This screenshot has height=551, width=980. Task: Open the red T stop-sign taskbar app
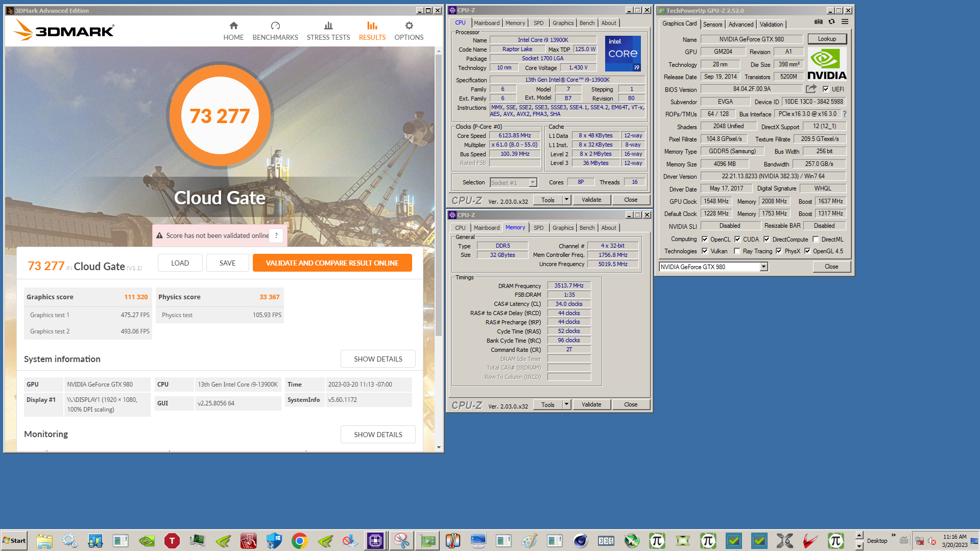click(x=172, y=541)
